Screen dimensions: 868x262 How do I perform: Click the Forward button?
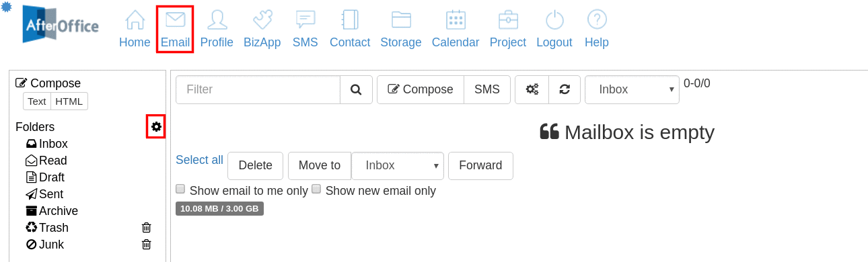[x=480, y=165]
